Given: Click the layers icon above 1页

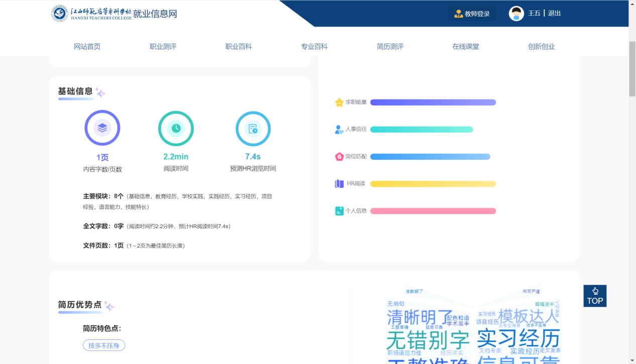Looking at the screenshot, I should [x=102, y=128].
